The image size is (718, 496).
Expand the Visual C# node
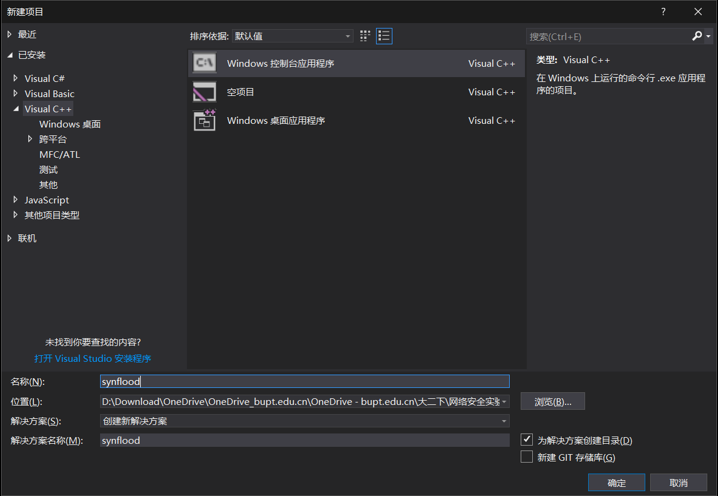coord(15,78)
